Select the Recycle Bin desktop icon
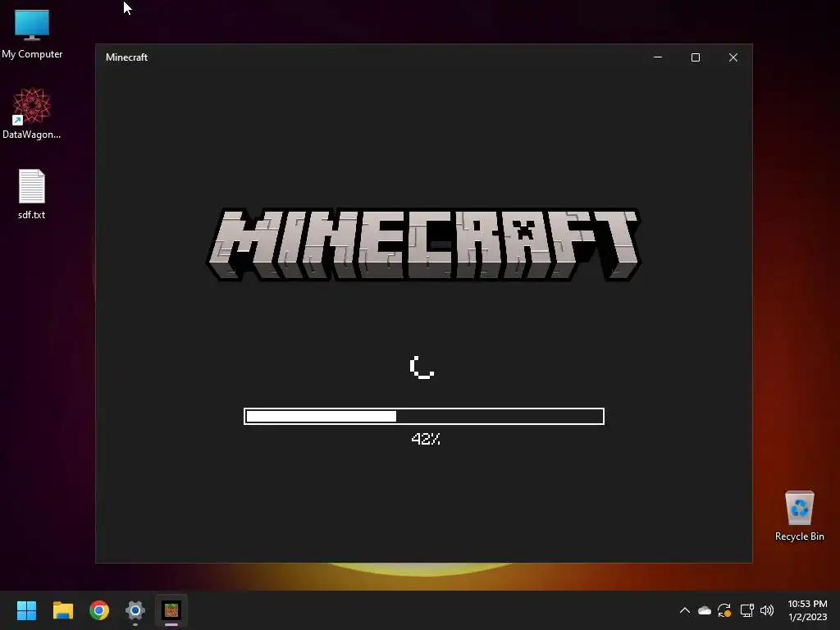This screenshot has width=840, height=630. [x=799, y=516]
